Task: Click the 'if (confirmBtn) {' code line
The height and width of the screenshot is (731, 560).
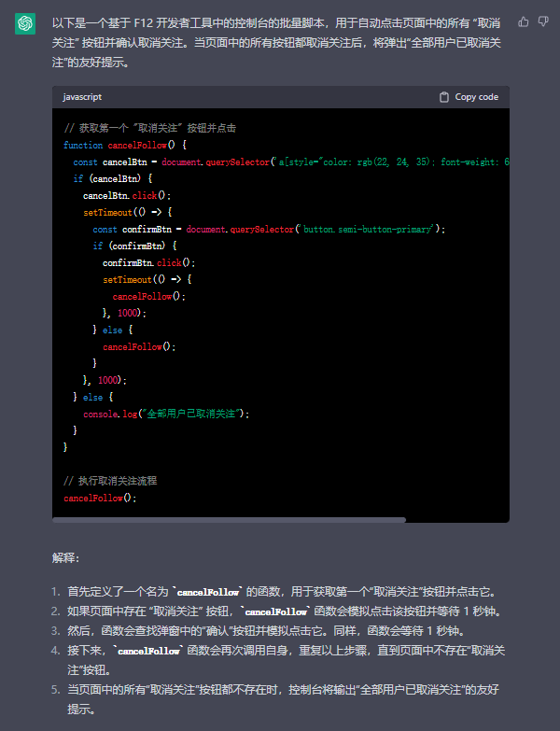Action: click(134, 246)
